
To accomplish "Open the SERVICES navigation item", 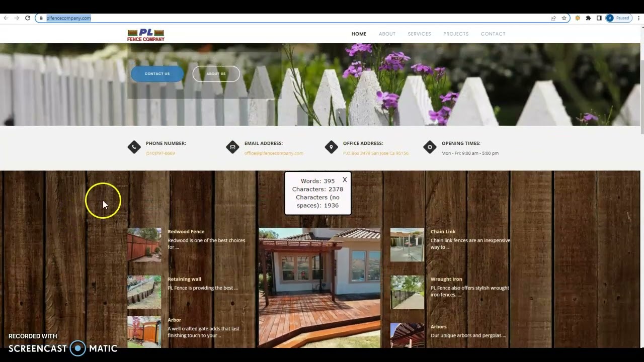I will tap(419, 34).
